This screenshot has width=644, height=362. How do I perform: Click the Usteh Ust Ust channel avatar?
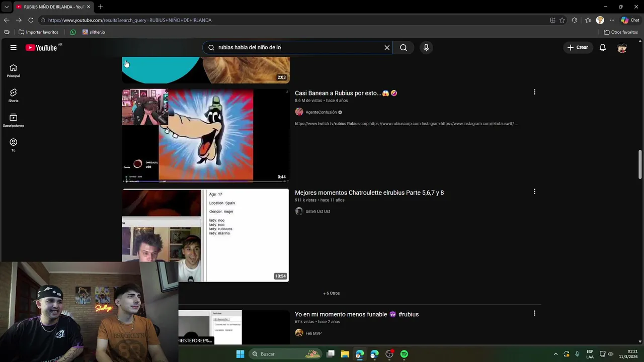[x=299, y=212]
